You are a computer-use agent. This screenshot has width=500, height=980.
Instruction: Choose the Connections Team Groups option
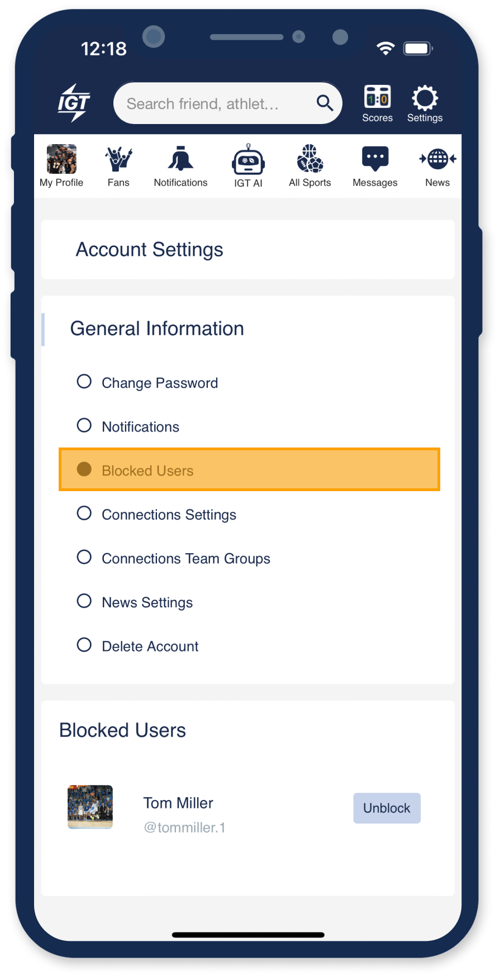[x=173, y=559]
